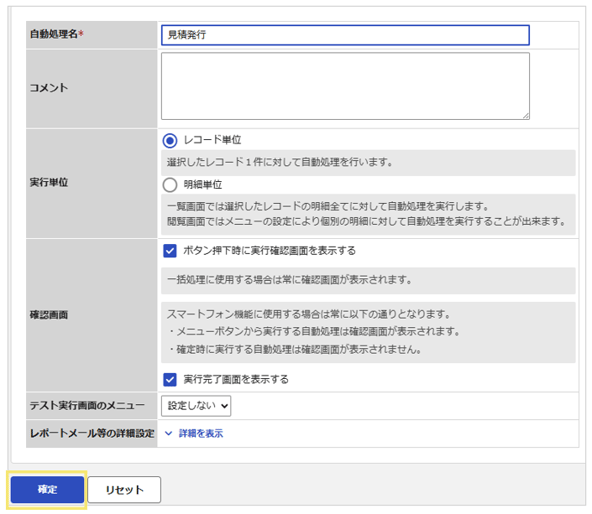Click the 実行単位 row header
The image size is (592, 514).
click(91, 183)
